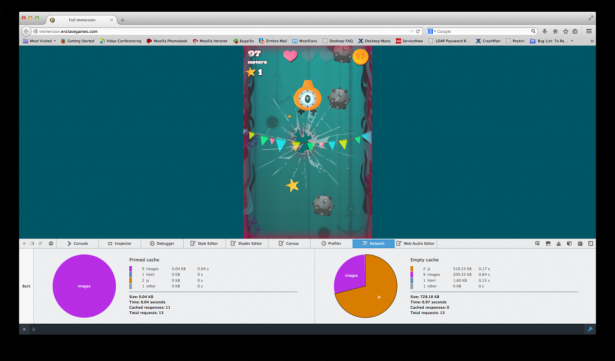Screen dimensions: 615x361
Task: Pause the game with the orange button
Action: point(360,57)
